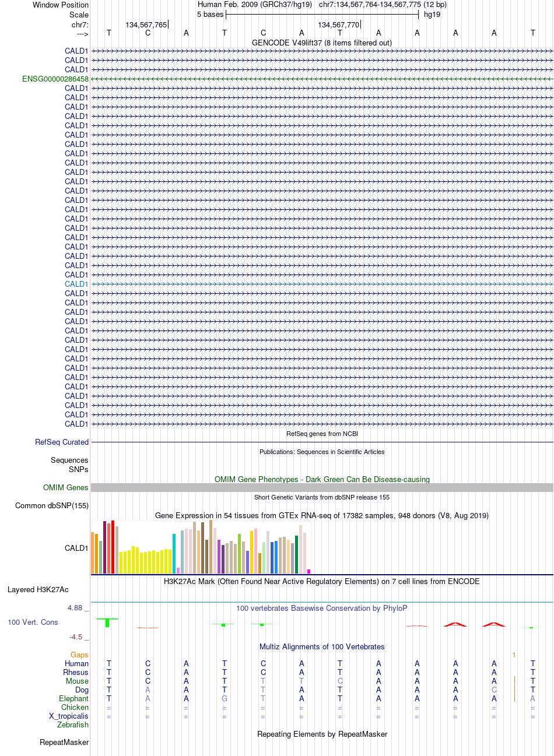Click the cyan bar in GTEx expression chart
This screenshot has width=554, height=756.
pos(174,554)
